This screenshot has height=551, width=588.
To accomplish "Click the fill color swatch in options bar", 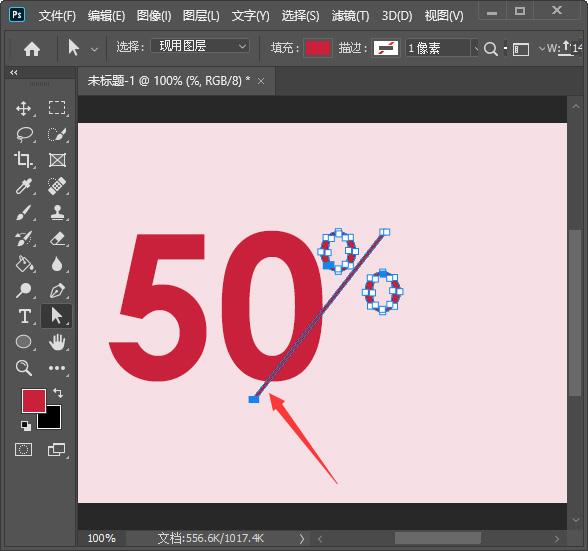I will point(318,48).
